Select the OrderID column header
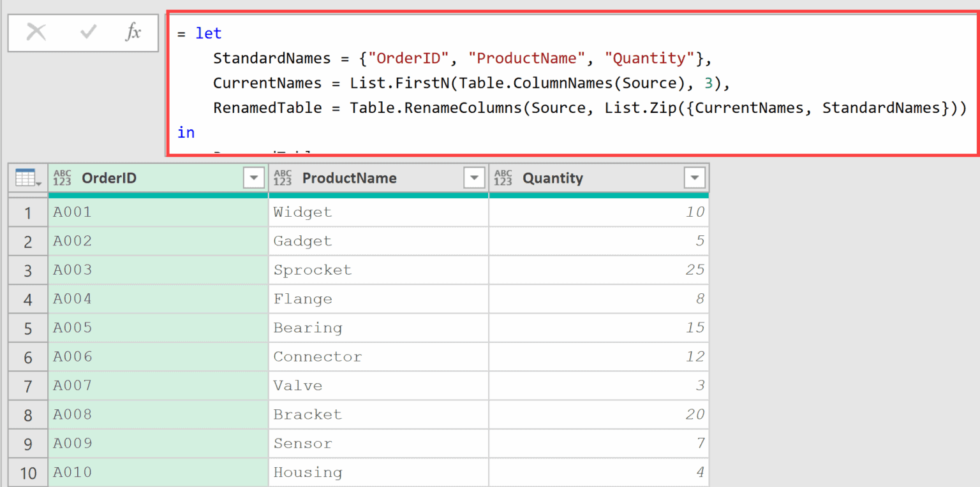The image size is (980, 487). tap(108, 178)
